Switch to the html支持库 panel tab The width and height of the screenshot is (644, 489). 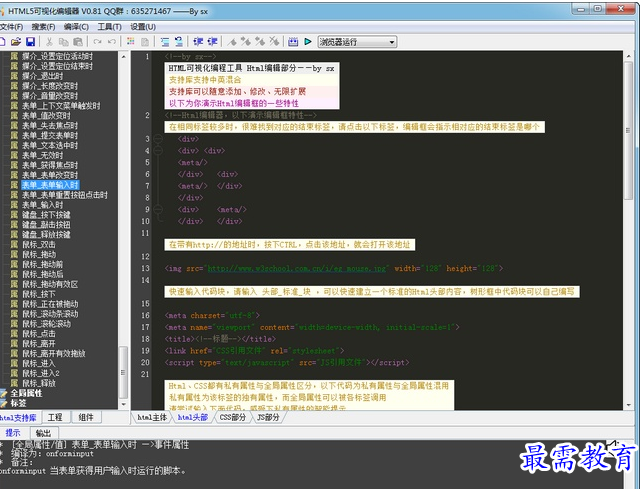point(18,418)
